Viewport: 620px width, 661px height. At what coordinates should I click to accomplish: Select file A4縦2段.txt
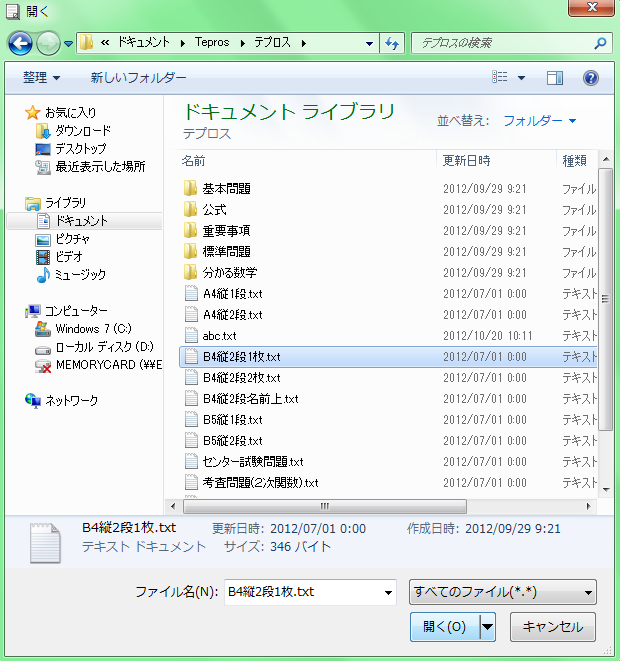388,315
